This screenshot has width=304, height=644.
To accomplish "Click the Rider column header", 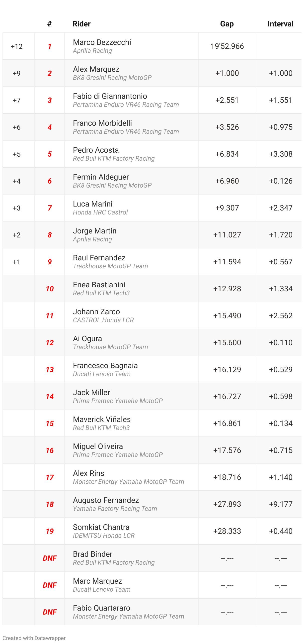I will 81,24.
